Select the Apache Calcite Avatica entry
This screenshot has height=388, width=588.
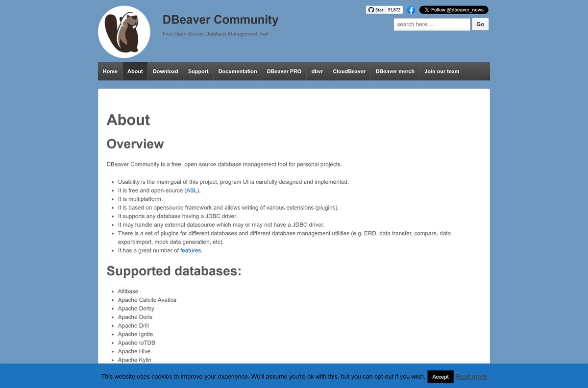point(147,300)
